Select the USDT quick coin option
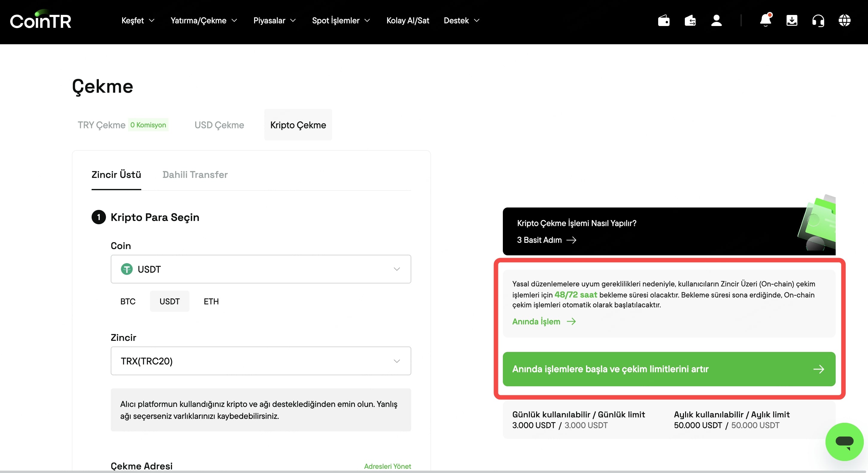Viewport: 868px width, 473px height. pos(169,301)
